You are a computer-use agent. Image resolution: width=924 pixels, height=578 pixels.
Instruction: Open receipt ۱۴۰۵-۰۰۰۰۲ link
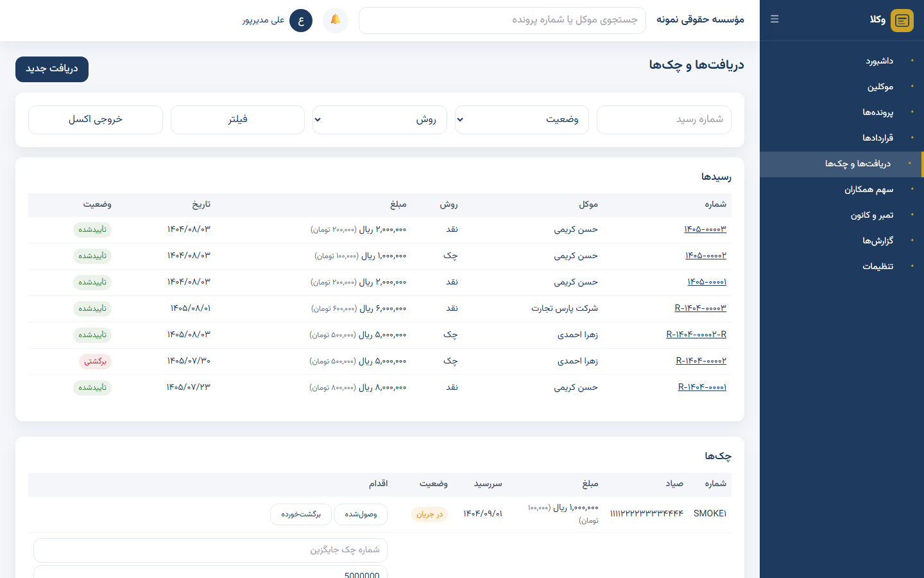tap(706, 256)
